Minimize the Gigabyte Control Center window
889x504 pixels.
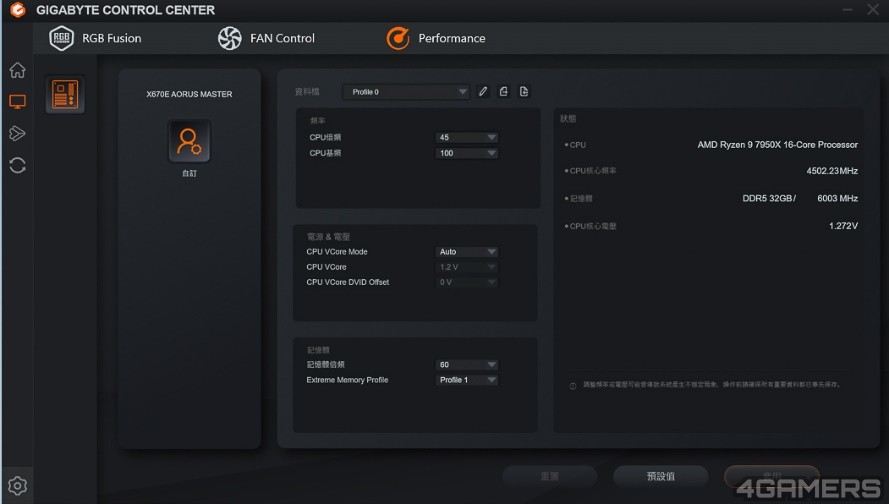click(848, 10)
